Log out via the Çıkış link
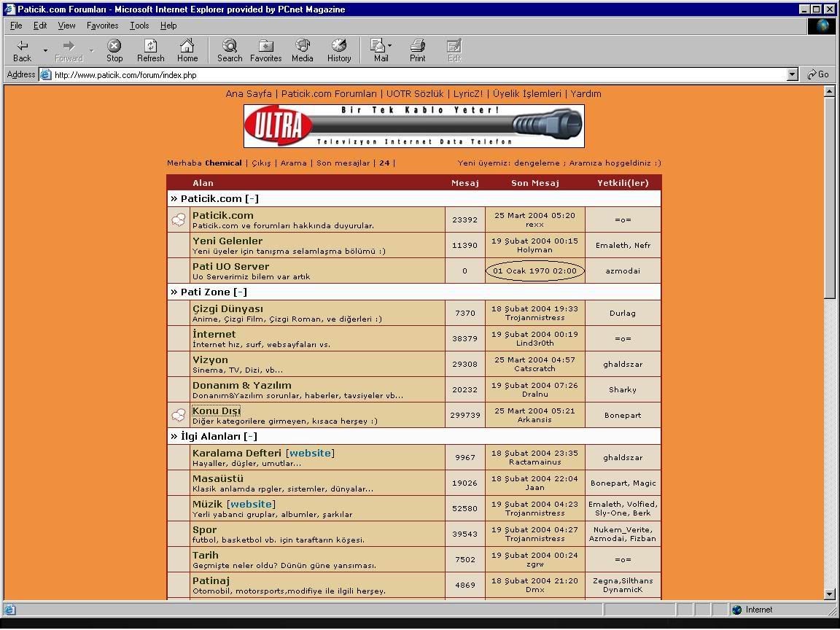This screenshot has height=630, width=840. [262, 163]
